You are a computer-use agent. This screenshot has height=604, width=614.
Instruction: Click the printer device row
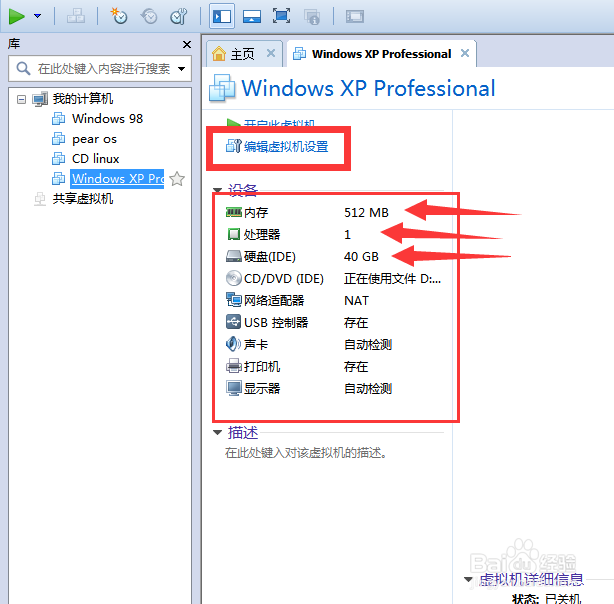click(x=335, y=366)
